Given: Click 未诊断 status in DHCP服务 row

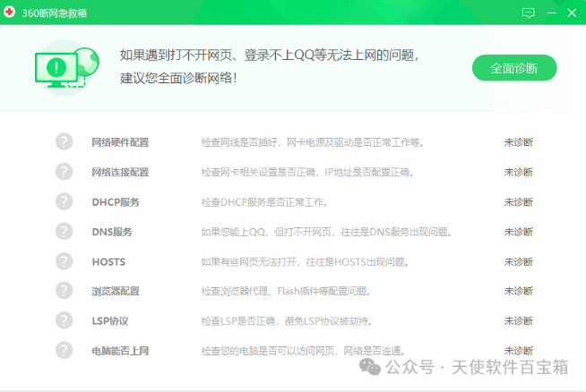Looking at the screenshot, I should 519,202.
